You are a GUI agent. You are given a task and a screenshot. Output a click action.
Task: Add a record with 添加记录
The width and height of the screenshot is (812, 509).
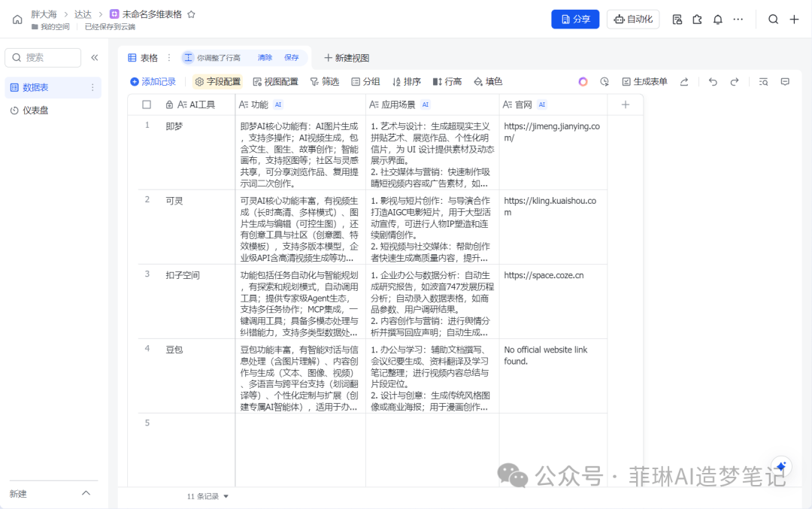point(153,82)
